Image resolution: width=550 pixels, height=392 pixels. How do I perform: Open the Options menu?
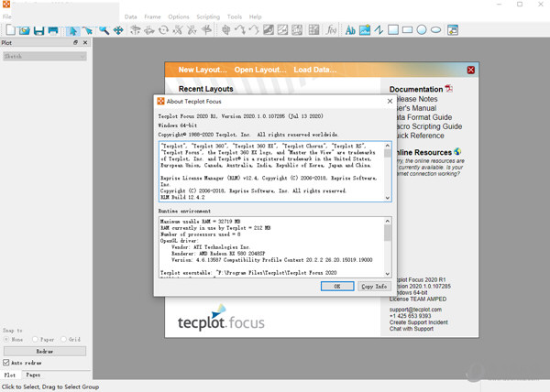[178, 16]
